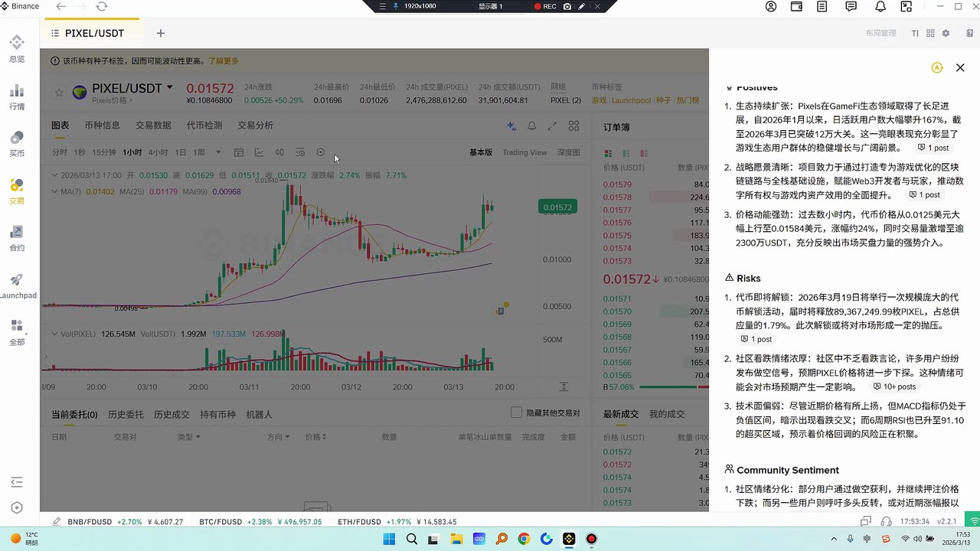Switch chart to 基本版 mode
The image size is (980, 551).
tap(481, 152)
